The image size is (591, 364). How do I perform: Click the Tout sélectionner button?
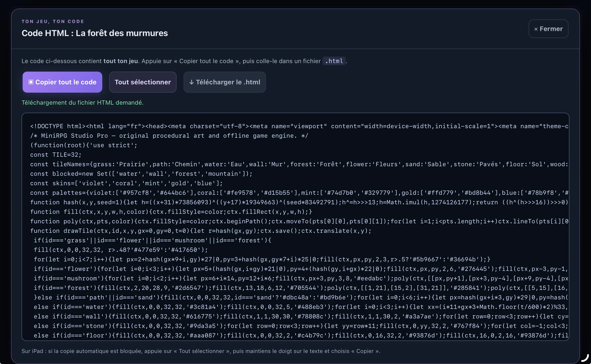coord(143,82)
